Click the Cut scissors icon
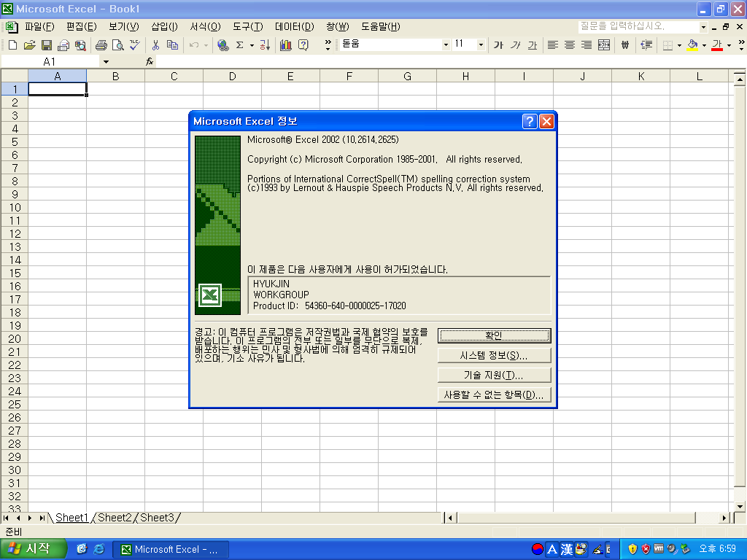The height and width of the screenshot is (560, 747). (x=155, y=45)
